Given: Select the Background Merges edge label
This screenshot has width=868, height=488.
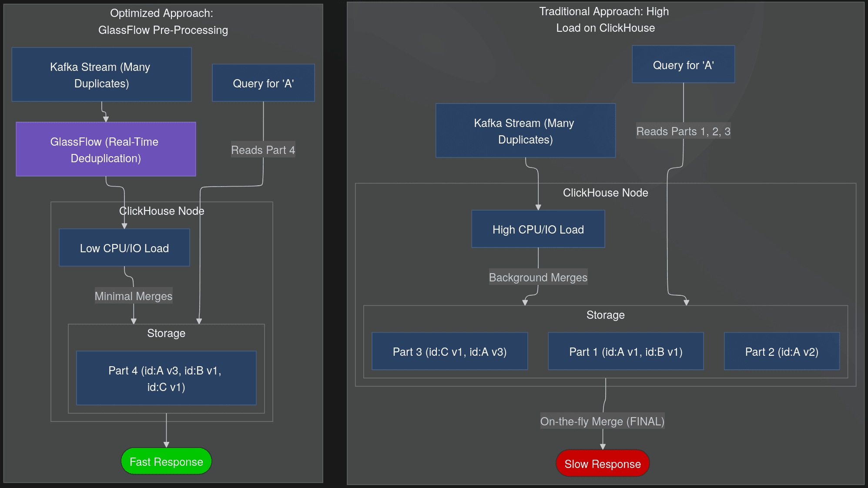Looking at the screenshot, I should point(538,277).
